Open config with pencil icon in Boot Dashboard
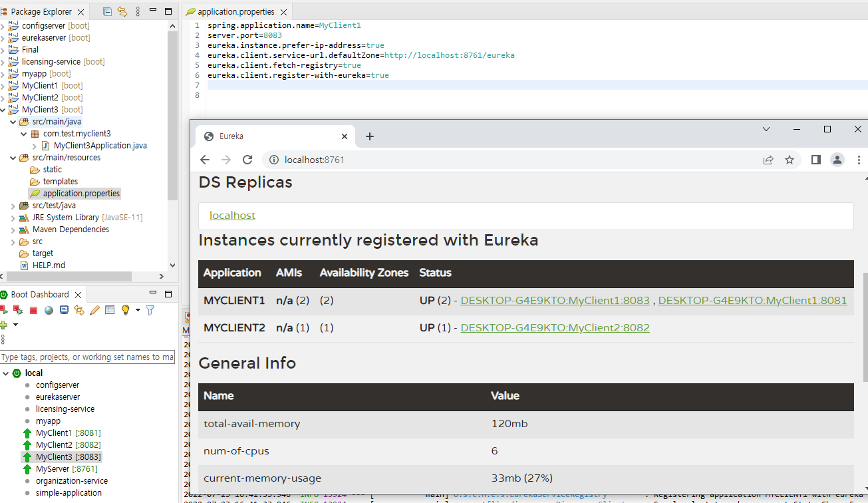This screenshot has height=503, width=868. click(x=94, y=310)
